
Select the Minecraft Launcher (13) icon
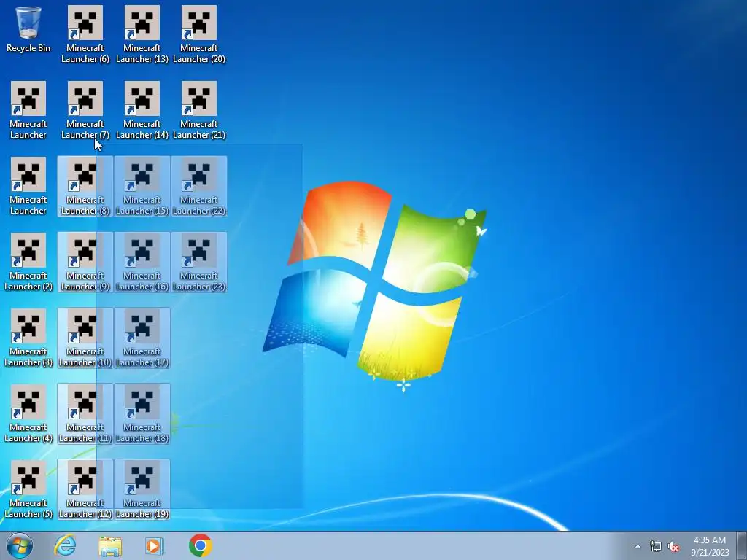click(142, 35)
